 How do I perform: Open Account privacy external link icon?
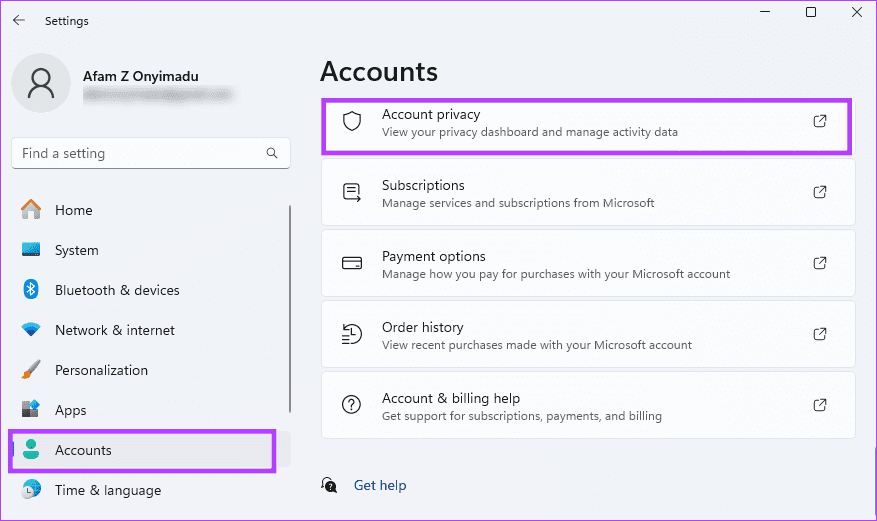(820, 121)
